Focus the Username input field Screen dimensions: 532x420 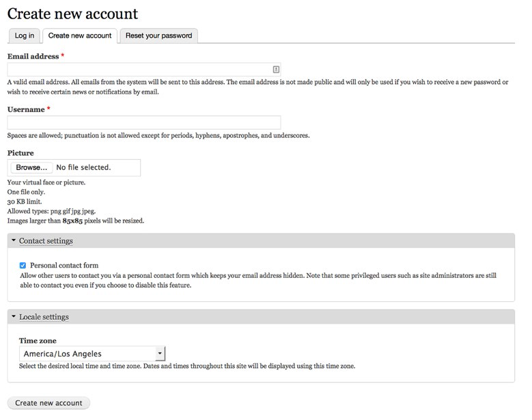coord(144,122)
